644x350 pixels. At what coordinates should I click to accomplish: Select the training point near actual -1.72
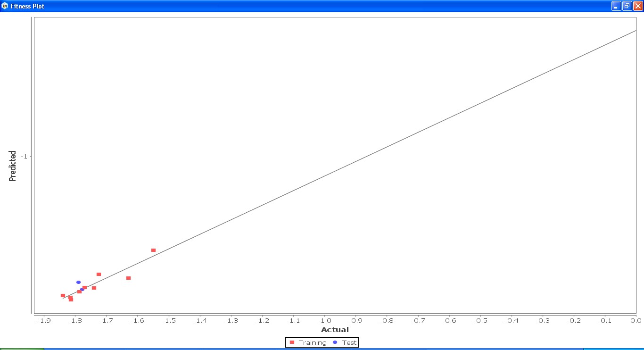[x=99, y=274]
